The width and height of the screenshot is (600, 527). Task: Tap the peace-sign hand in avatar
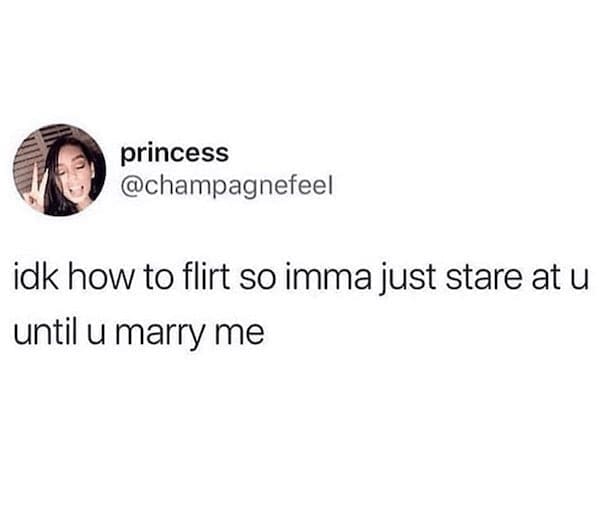click(35, 189)
